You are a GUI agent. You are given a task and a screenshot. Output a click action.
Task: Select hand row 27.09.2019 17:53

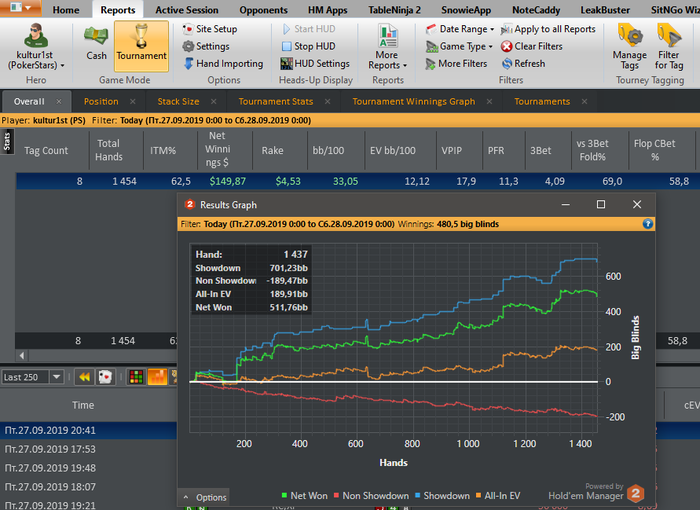[88, 449]
